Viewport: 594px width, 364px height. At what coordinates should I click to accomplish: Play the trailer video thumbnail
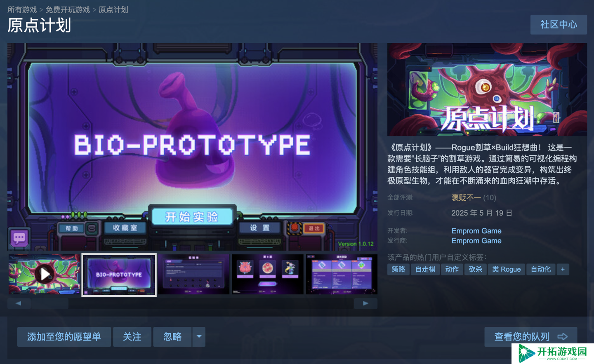(x=45, y=274)
